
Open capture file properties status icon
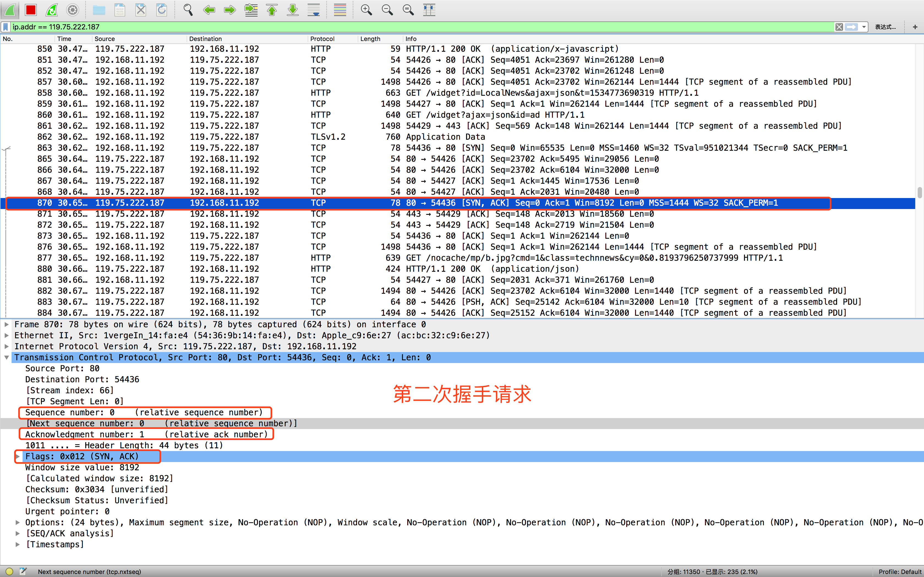tap(23, 571)
